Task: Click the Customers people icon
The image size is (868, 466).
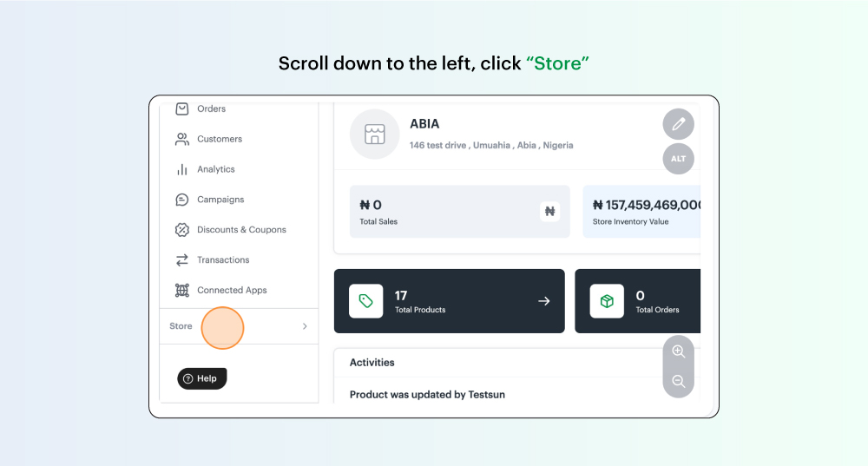Action: (182, 139)
